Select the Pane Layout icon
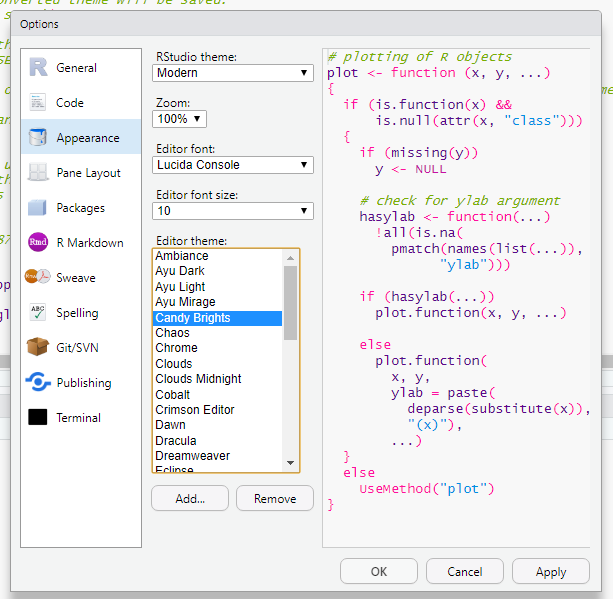The image size is (613, 599). coord(38,173)
